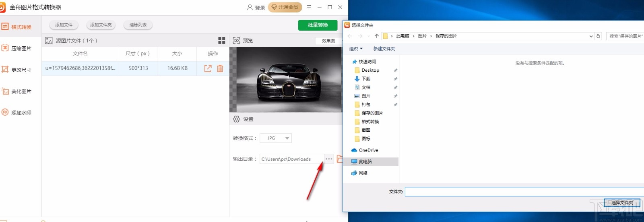644x222 pixels.
Task: Click the pin icon beside 打包
Action: [x=395, y=105]
